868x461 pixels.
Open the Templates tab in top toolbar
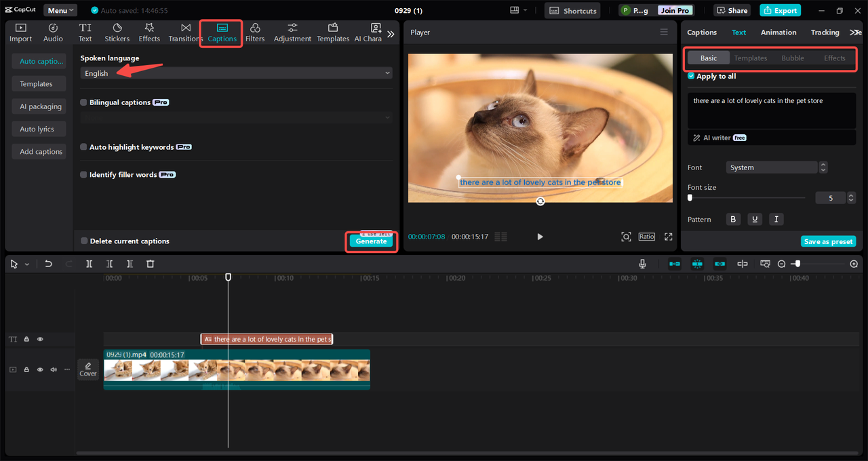point(333,33)
